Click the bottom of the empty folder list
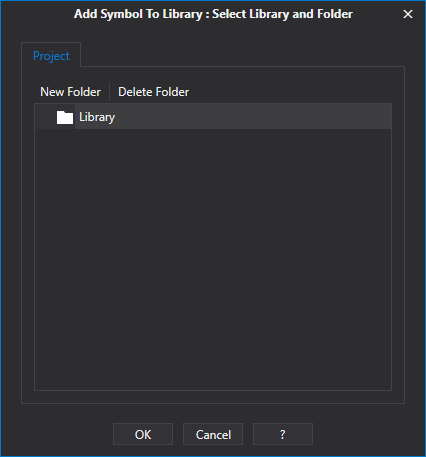The height and width of the screenshot is (457, 426). click(x=213, y=380)
